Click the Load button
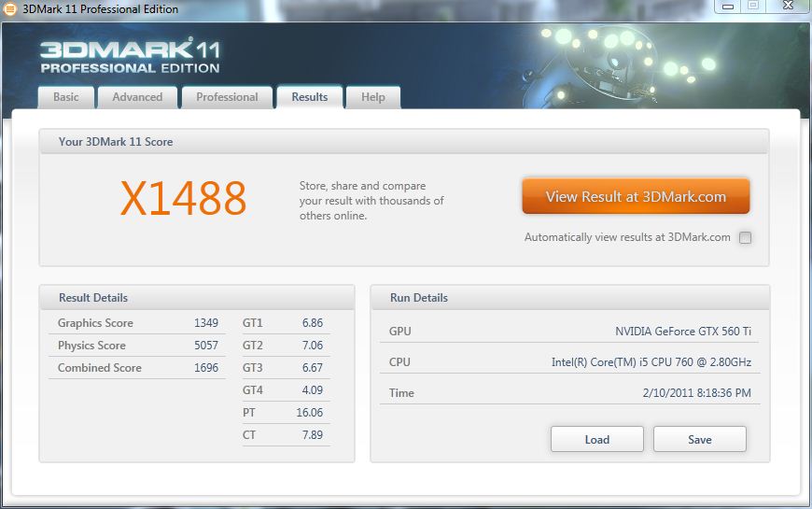This screenshot has height=509, width=812. point(596,439)
